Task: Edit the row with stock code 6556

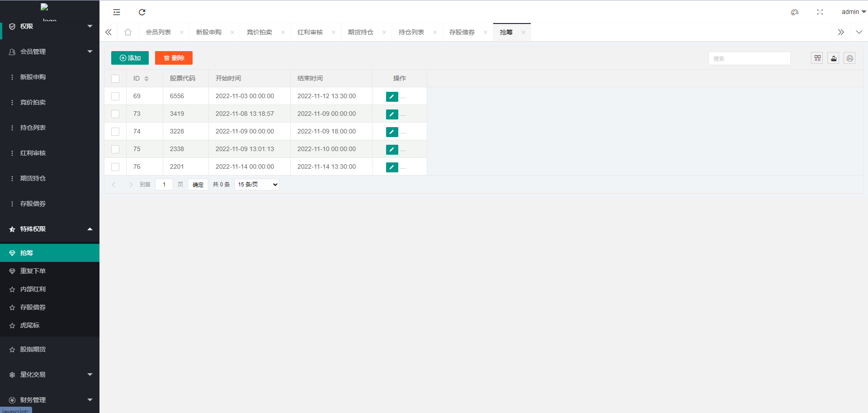Action: click(x=392, y=96)
